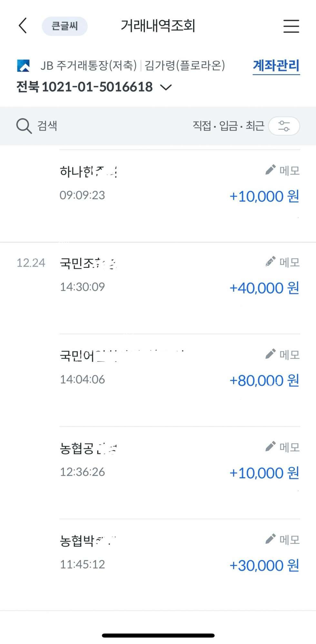Open the 계좌관리 link
316x644 pixels.
pyautogui.click(x=276, y=66)
